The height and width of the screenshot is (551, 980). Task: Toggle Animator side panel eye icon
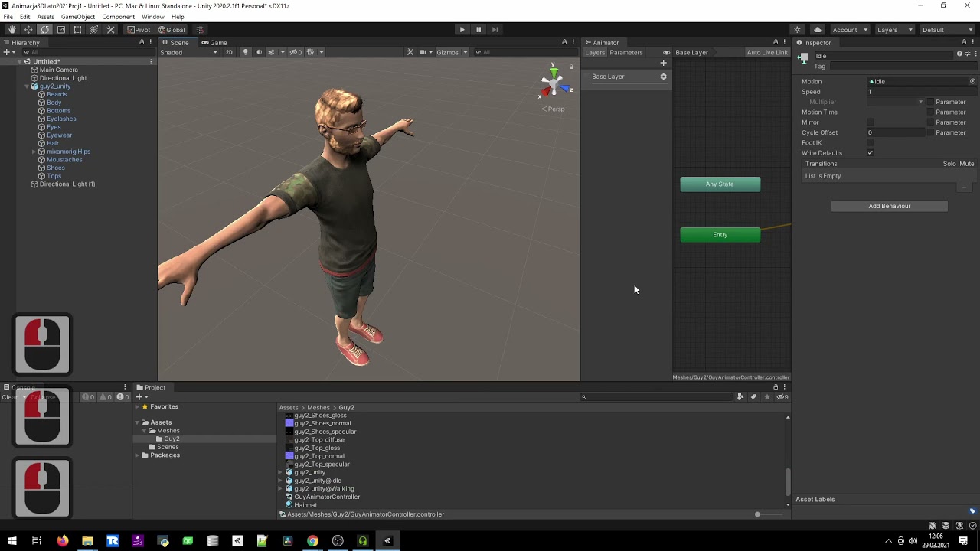(x=667, y=53)
